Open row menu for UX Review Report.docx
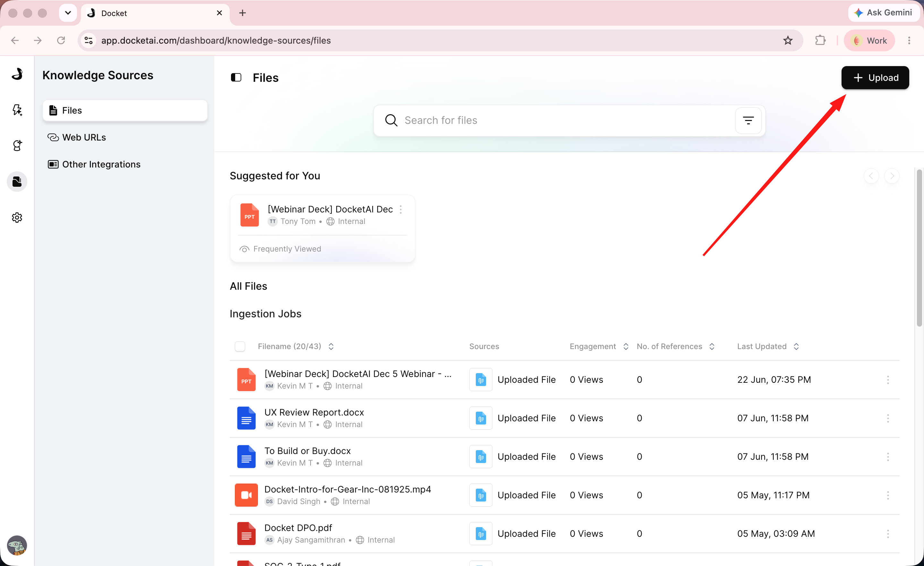Screen dimensions: 924x566 tap(888, 418)
